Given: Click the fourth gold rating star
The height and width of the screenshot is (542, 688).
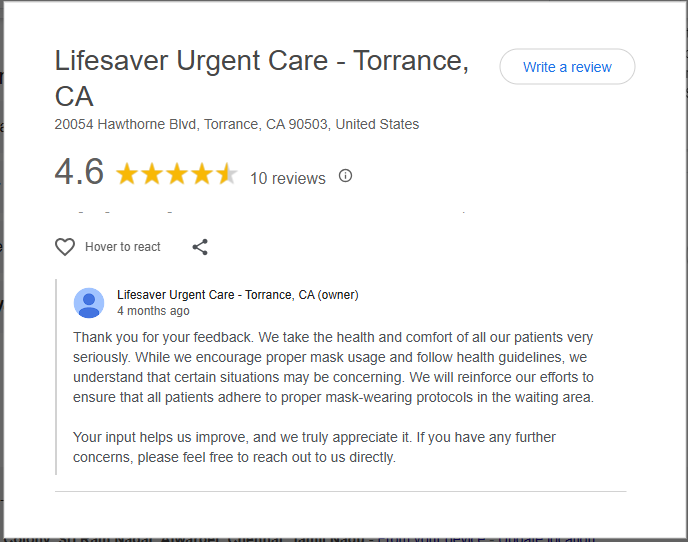Looking at the screenshot, I should 202,175.
